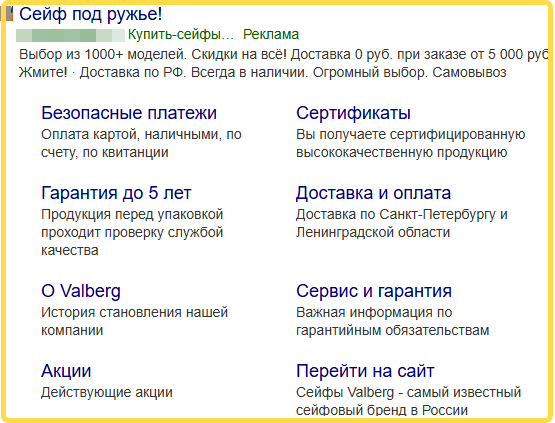Open the 'Сейф под ружье!' ad headline

pos(91,14)
